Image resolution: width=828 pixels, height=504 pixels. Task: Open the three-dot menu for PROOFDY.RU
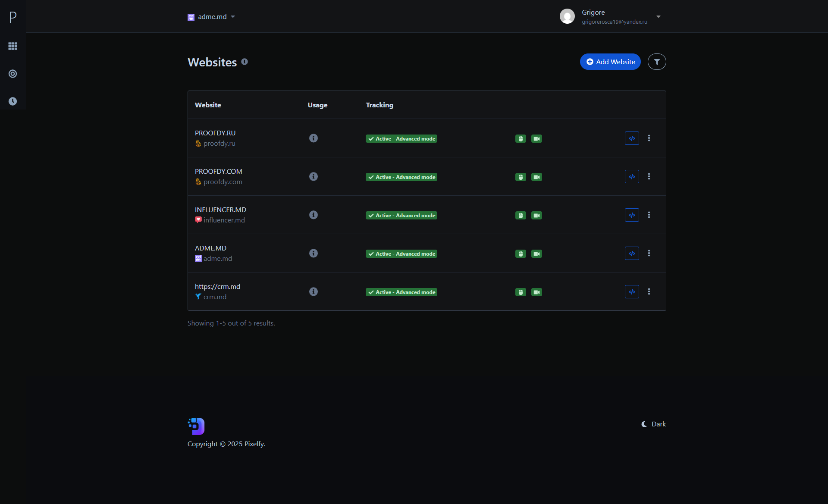pyautogui.click(x=649, y=138)
